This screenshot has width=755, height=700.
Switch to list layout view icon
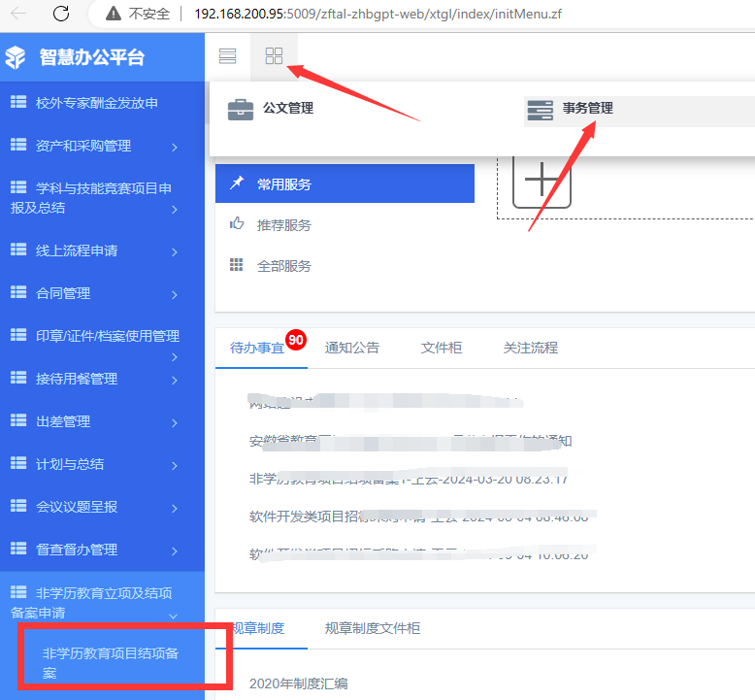point(227,56)
